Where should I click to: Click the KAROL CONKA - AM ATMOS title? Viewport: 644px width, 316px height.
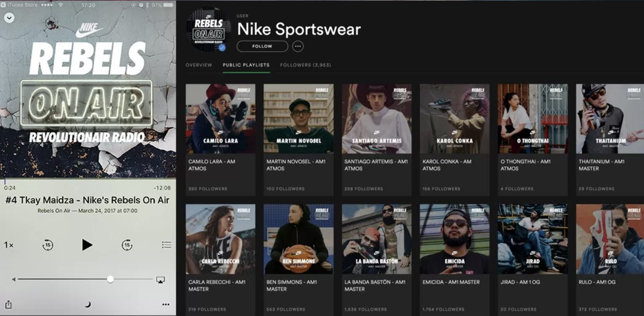click(447, 165)
